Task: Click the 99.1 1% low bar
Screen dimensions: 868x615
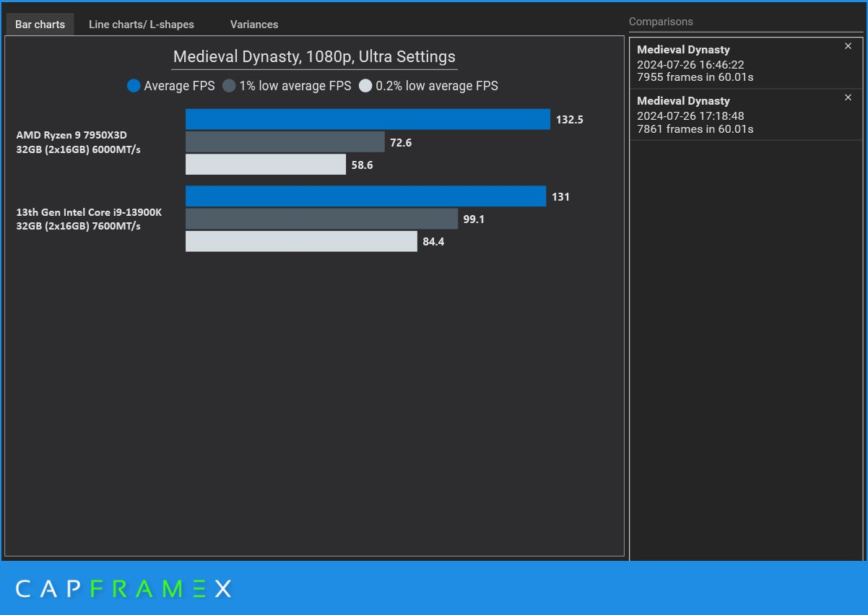Action: (321, 219)
